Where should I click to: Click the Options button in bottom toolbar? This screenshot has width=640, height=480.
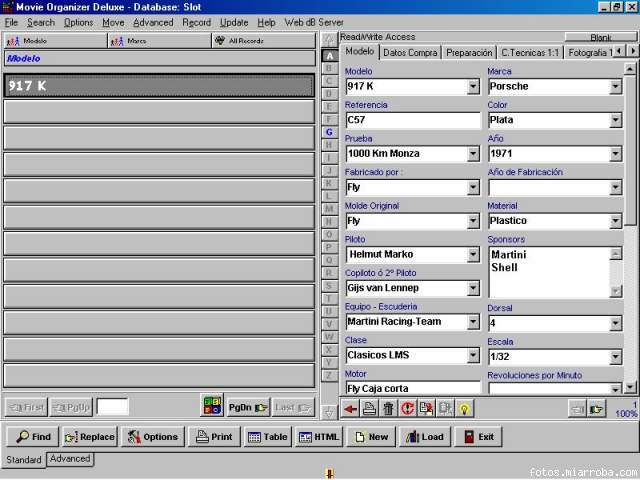(153, 437)
